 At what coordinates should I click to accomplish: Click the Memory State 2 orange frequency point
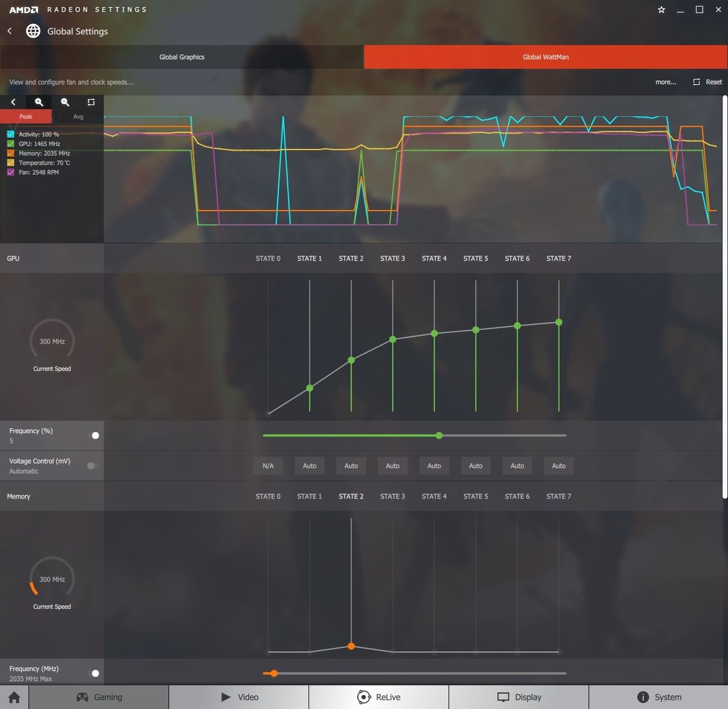pos(351,646)
